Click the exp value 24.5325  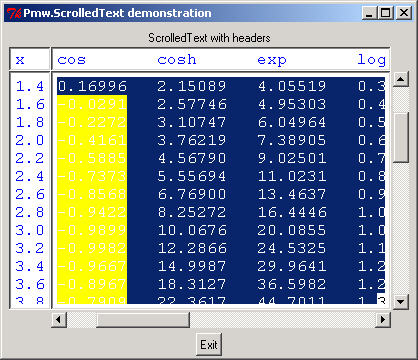coord(292,248)
